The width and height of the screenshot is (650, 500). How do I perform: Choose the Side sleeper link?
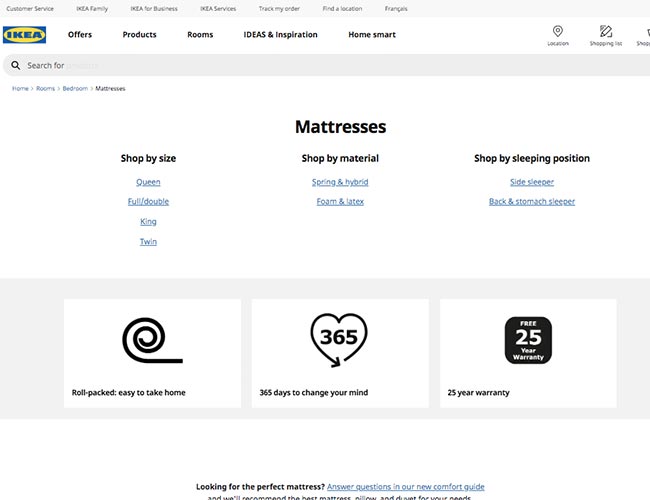tap(532, 182)
